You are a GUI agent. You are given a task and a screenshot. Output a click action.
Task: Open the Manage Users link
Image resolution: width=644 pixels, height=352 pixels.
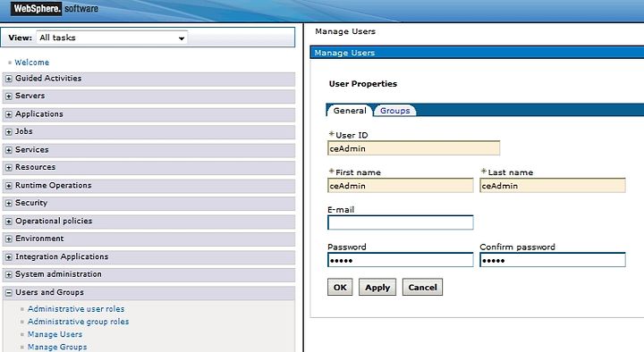tap(55, 334)
